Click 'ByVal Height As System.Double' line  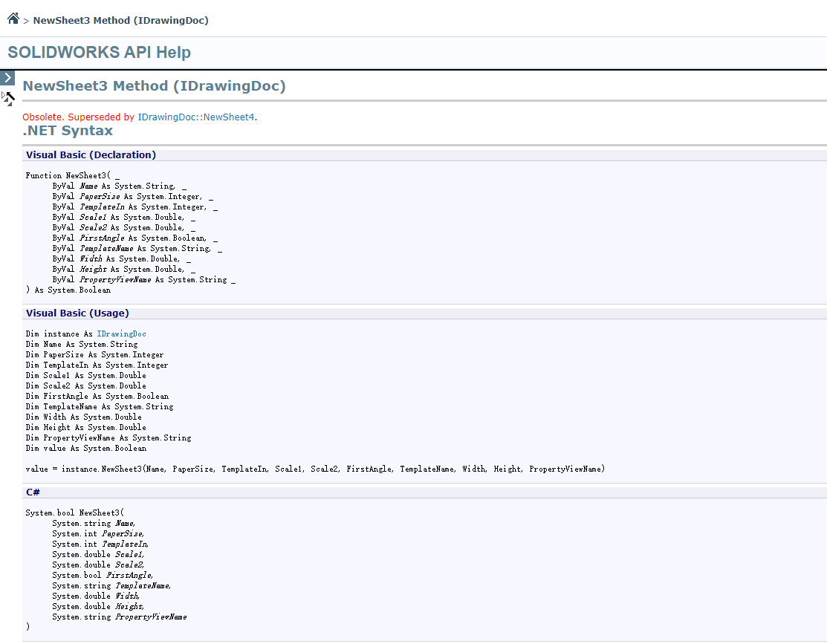pos(123,270)
